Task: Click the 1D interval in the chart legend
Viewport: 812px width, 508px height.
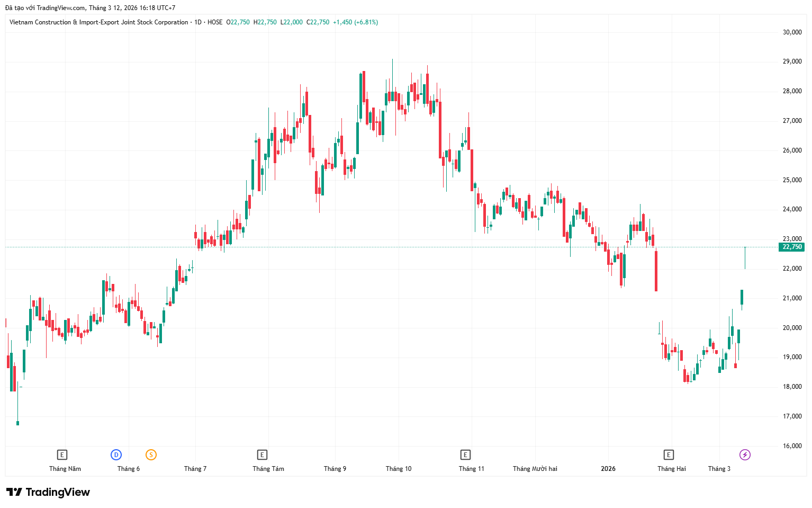Action: pyautogui.click(x=198, y=22)
